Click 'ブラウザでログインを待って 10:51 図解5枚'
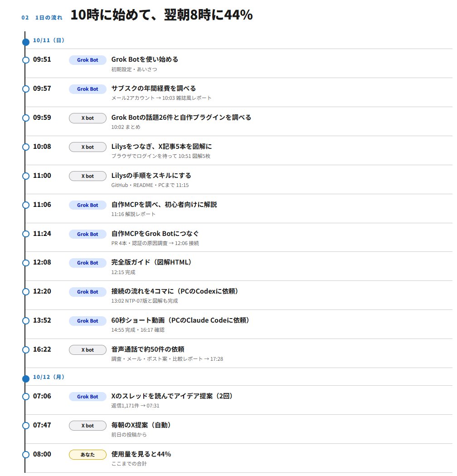 coord(161,156)
